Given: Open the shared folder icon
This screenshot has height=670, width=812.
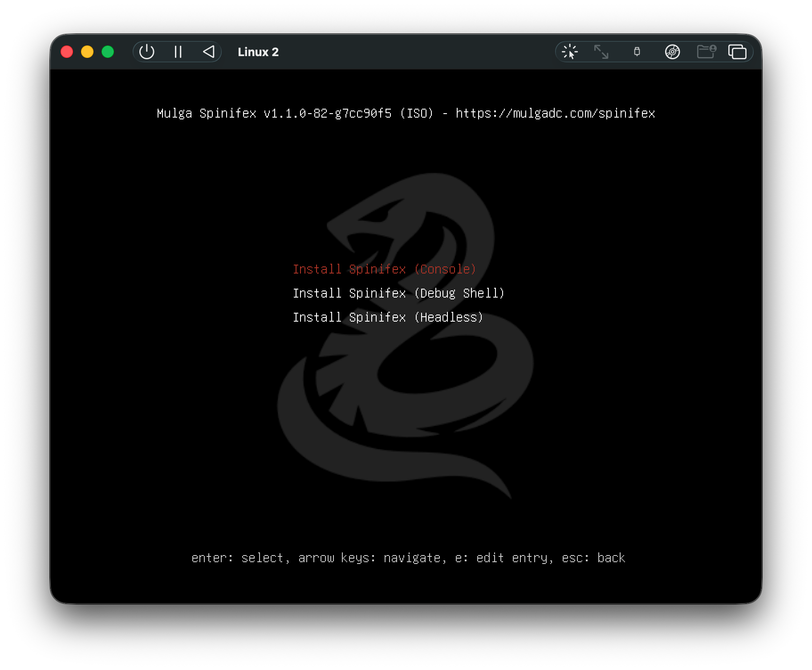Looking at the screenshot, I should pyautogui.click(x=706, y=52).
